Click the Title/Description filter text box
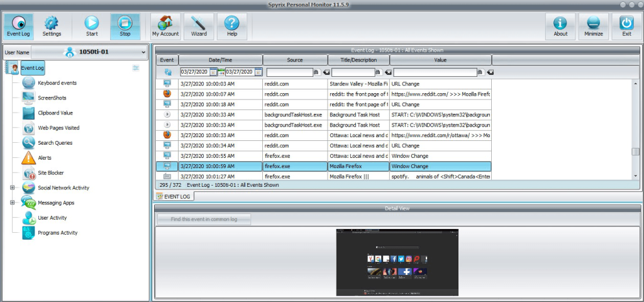Screen dimensions: 644x302 point(353,72)
